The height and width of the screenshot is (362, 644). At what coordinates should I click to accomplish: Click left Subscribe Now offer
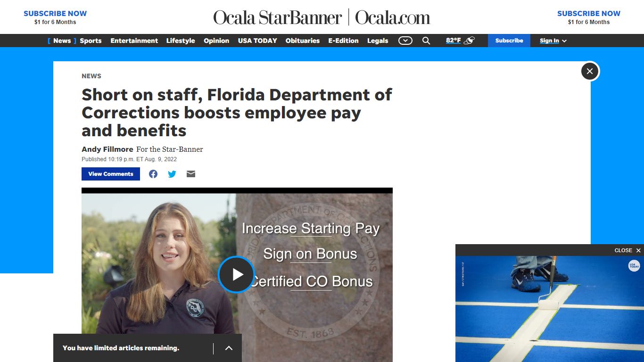pyautogui.click(x=55, y=17)
